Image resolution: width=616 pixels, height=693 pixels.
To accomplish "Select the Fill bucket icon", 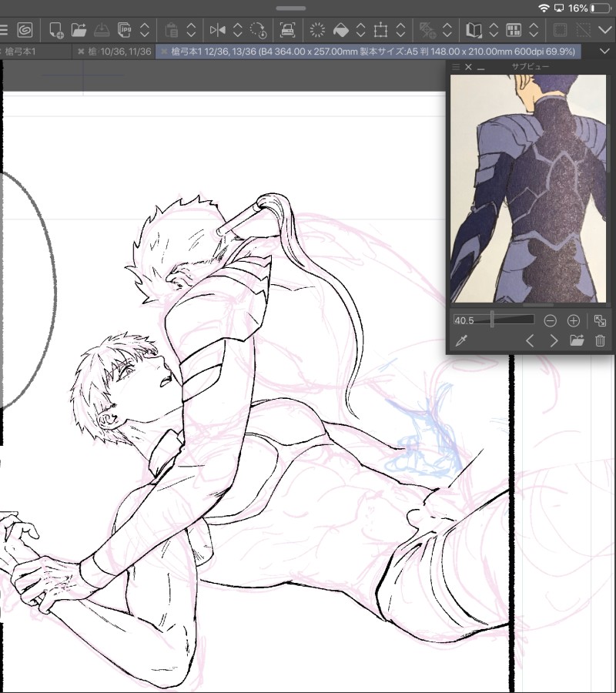I will (x=340, y=30).
